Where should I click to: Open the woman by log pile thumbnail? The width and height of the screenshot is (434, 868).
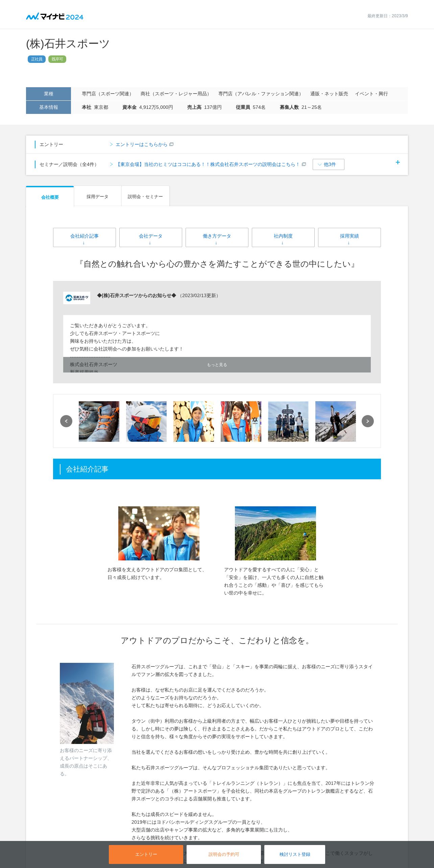pyautogui.click(x=194, y=421)
